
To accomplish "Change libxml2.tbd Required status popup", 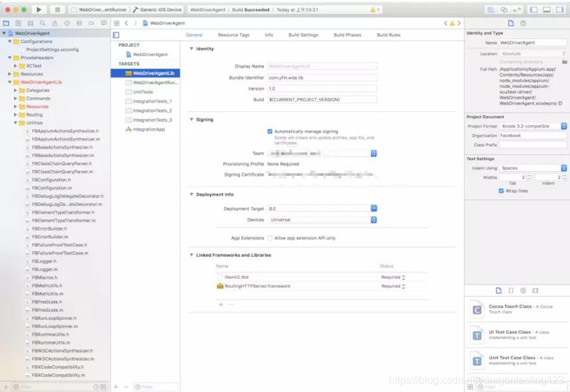I will coord(393,277).
